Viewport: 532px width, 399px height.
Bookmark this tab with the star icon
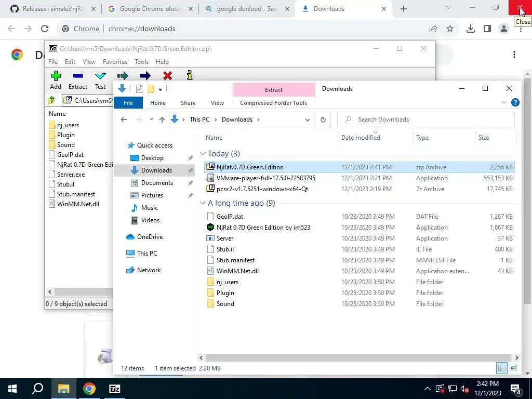(450, 29)
